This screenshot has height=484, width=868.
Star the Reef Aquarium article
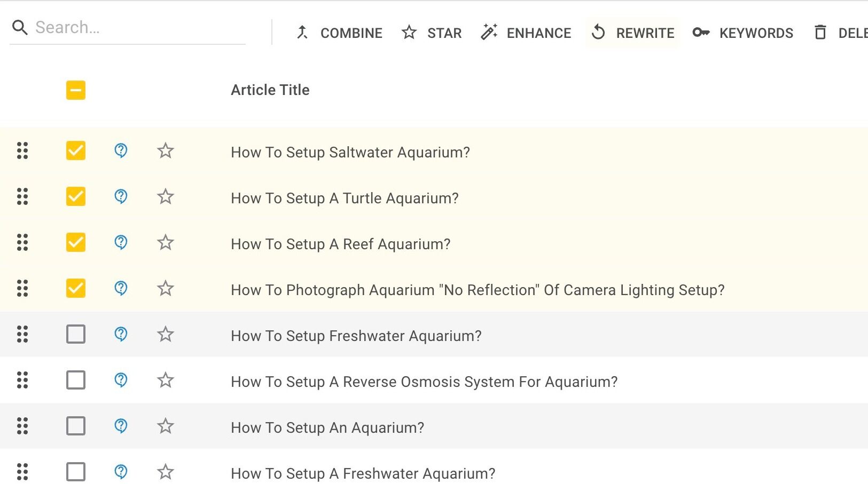166,242
